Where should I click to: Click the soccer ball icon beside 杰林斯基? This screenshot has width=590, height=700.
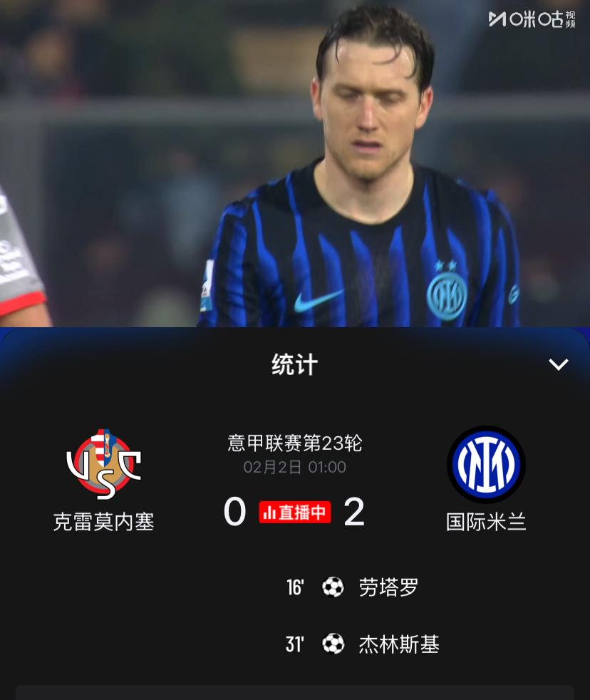[333, 644]
